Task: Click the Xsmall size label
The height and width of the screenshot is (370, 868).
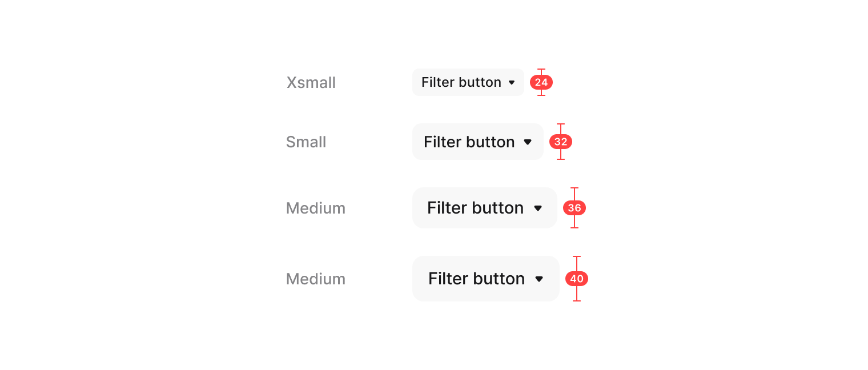Action: click(x=311, y=83)
